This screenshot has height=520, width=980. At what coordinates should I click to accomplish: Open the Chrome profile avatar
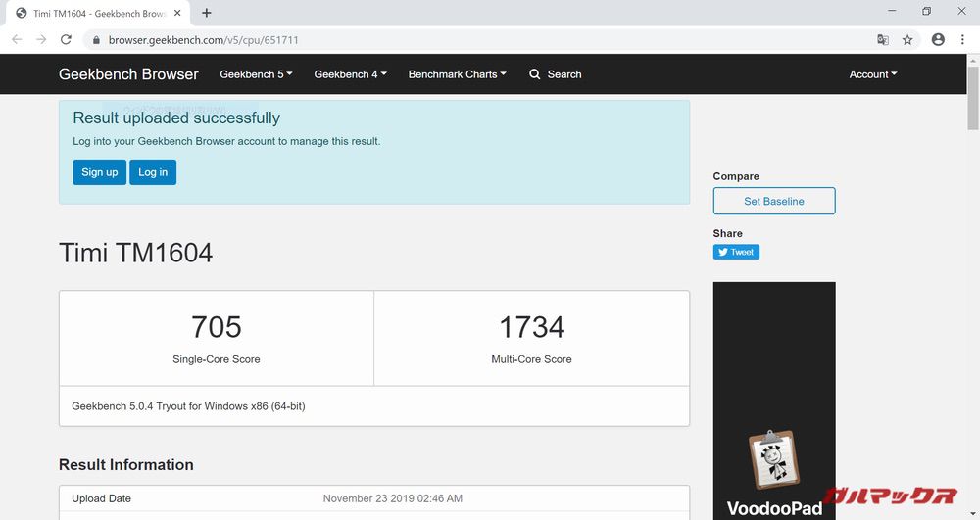(938, 40)
